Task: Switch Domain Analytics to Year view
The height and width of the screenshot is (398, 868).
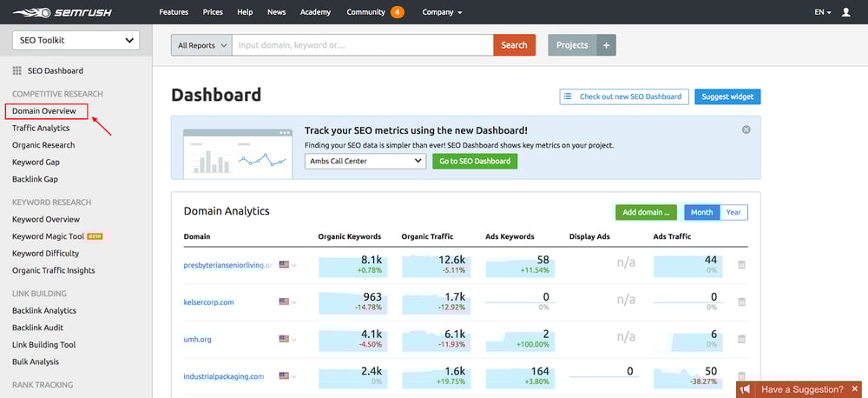Action: (x=733, y=212)
